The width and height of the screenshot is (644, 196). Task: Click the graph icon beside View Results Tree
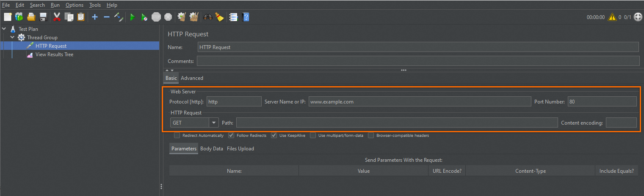(30, 54)
